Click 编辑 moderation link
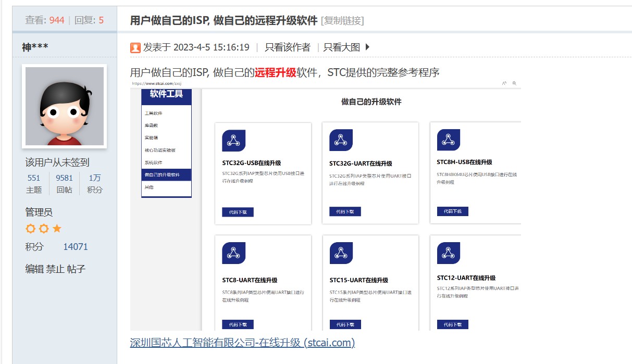 tap(34, 269)
